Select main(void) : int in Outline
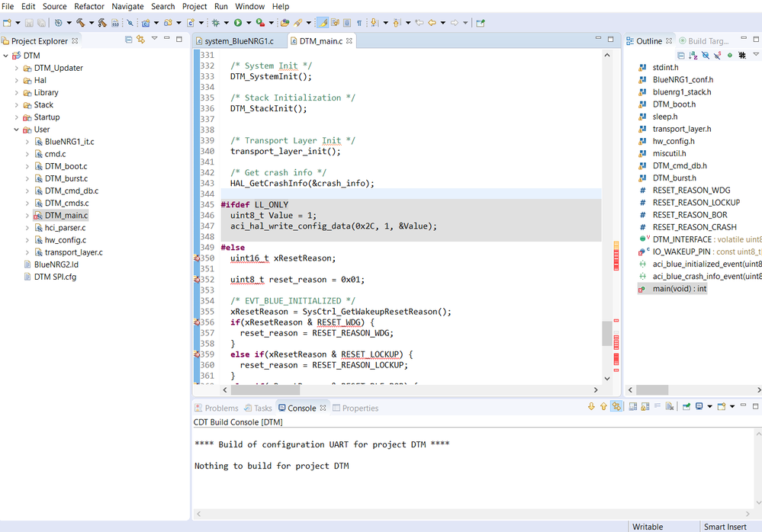 (672, 289)
